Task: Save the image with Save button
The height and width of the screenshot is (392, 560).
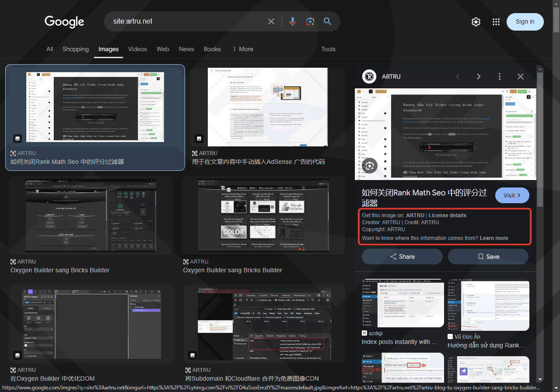Action: (488, 257)
